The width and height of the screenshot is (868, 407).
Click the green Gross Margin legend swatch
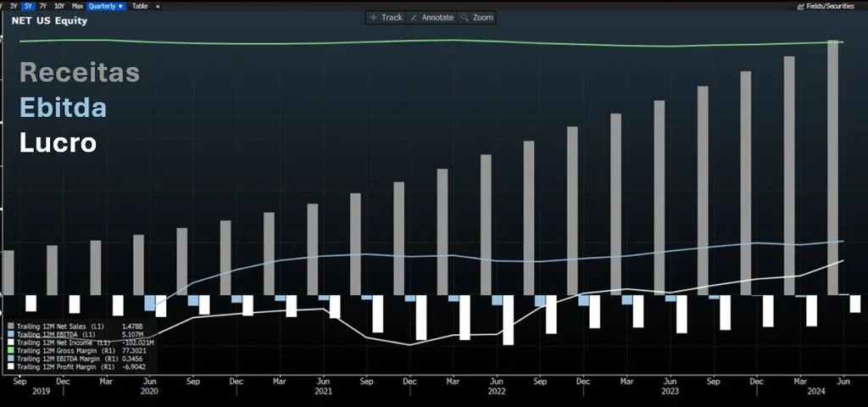(12, 351)
